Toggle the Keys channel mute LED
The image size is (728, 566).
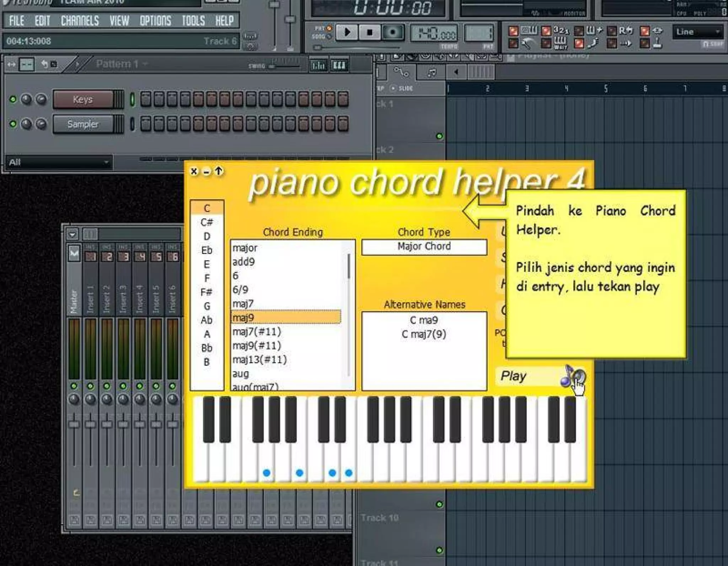[x=13, y=99]
